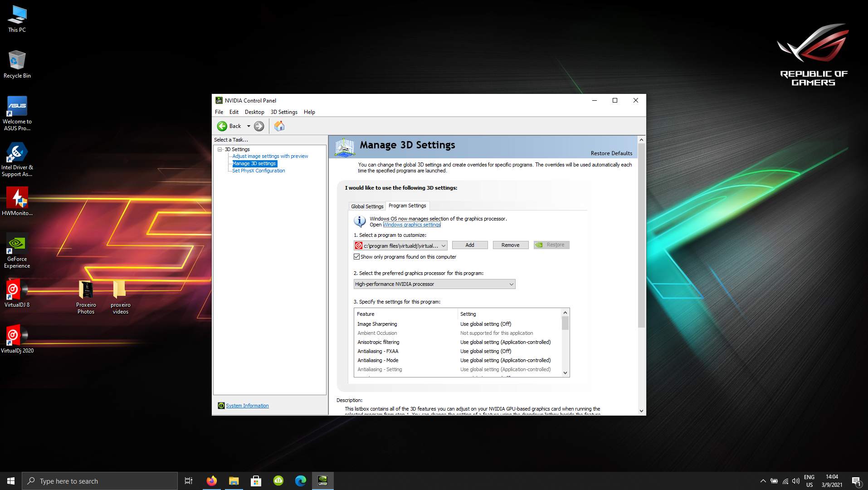The width and height of the screenshot is (868, 490).
Task: Click the info icon beside Windows OS notice
Action: point(360,221)
